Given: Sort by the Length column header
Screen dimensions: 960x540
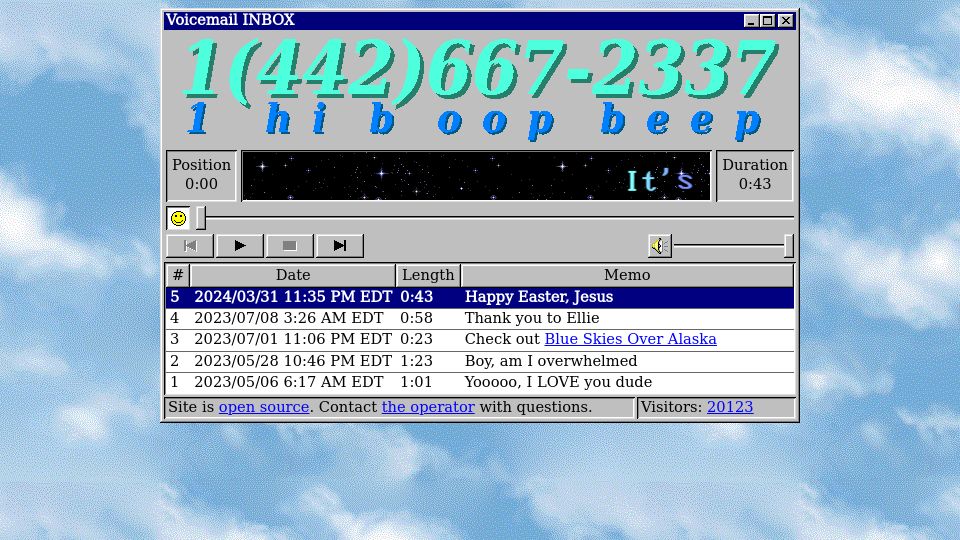Looking at the screenshot, I should click(428, 276).
